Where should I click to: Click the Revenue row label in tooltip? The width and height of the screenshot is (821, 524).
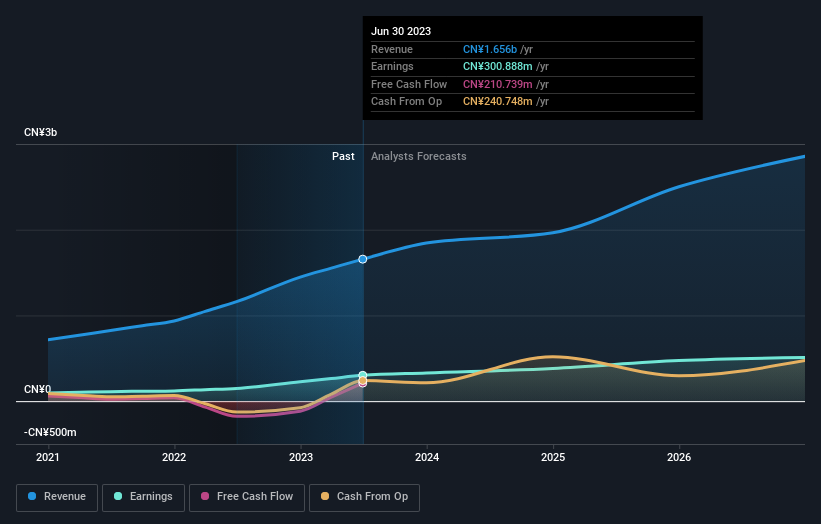pos(392,49)
